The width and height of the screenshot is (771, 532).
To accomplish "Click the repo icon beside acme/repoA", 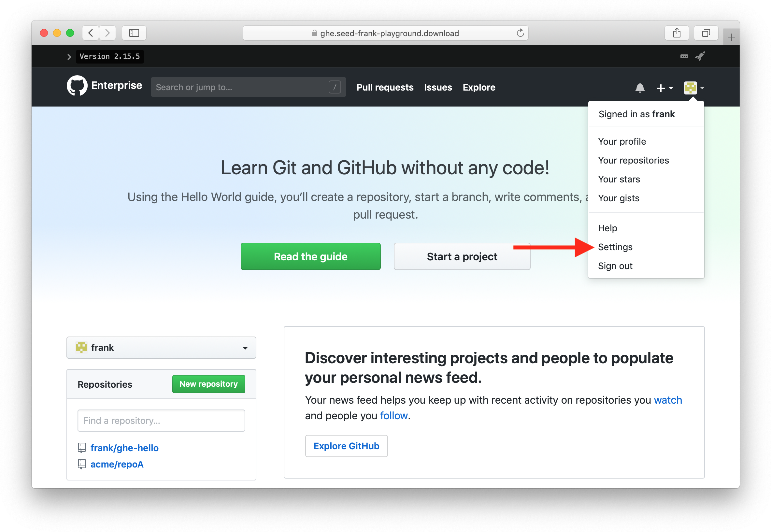I will pyautogui.click(x=82, y=464).
